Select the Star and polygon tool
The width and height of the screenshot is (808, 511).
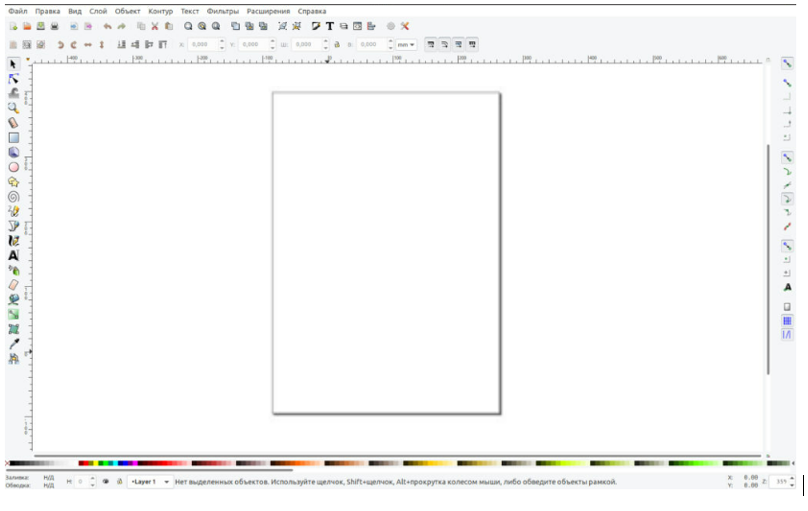tap(13, 182)
